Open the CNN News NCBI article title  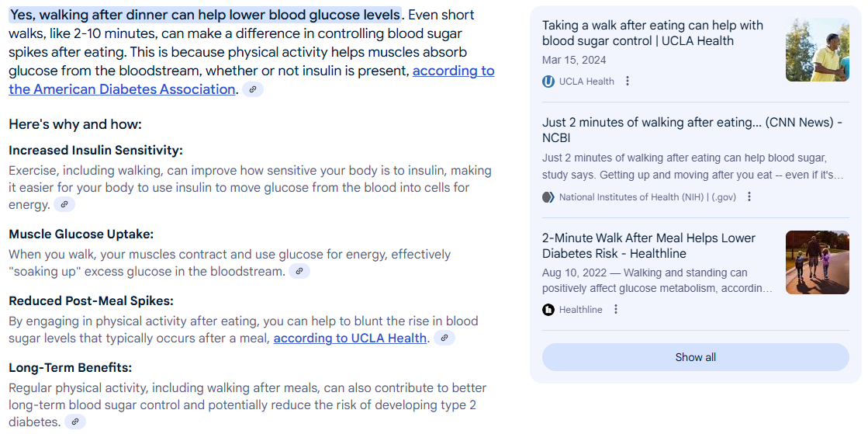692,130
